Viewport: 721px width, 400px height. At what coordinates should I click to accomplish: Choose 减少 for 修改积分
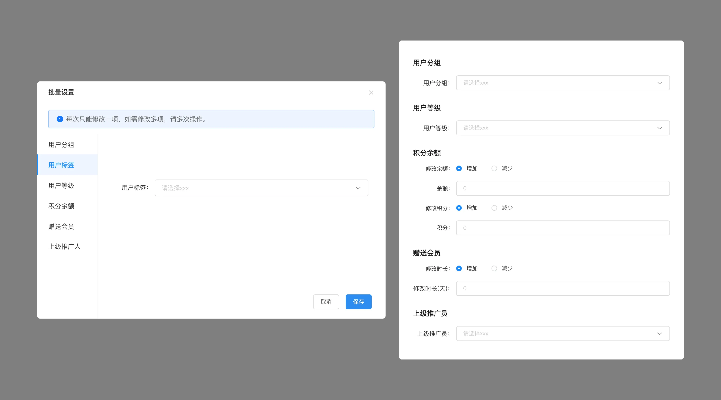[496, 208]
